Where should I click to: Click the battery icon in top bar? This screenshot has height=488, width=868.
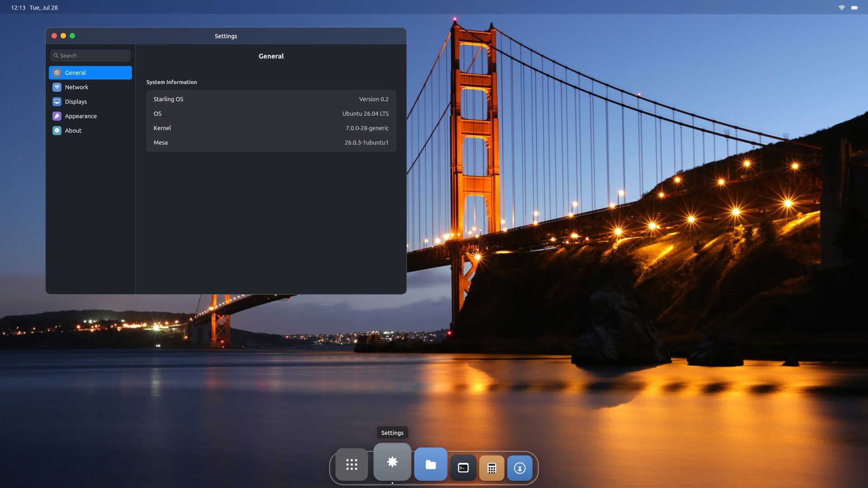pyautogui.click(x=854, y=8)
